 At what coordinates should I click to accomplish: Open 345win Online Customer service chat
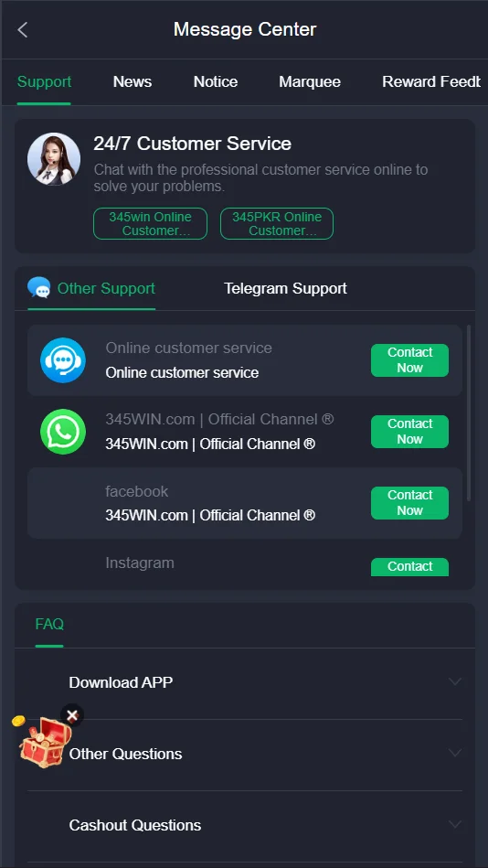click(150, 224)
